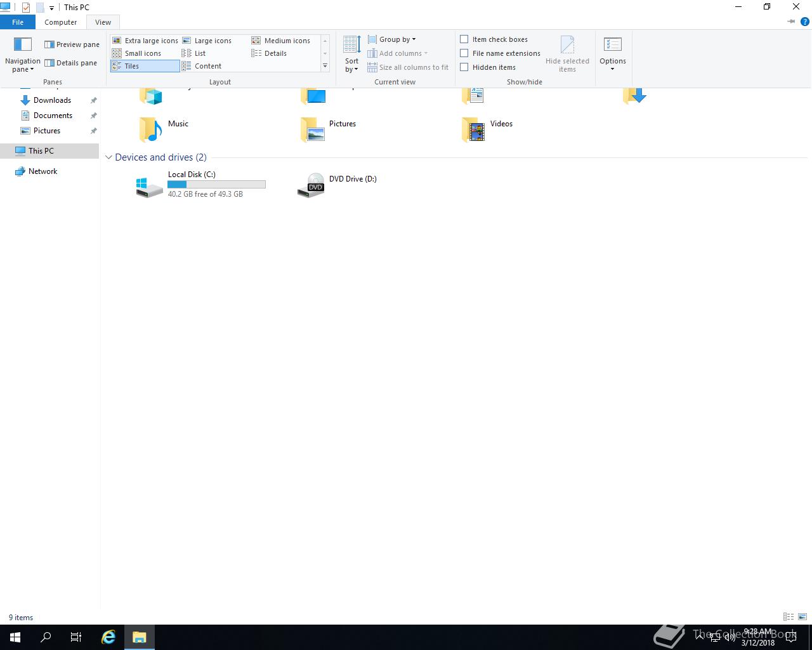The height and width of the screenshot is (650, 812).
Task: Open taskbar Search
Action: click(x=46, y=637)
